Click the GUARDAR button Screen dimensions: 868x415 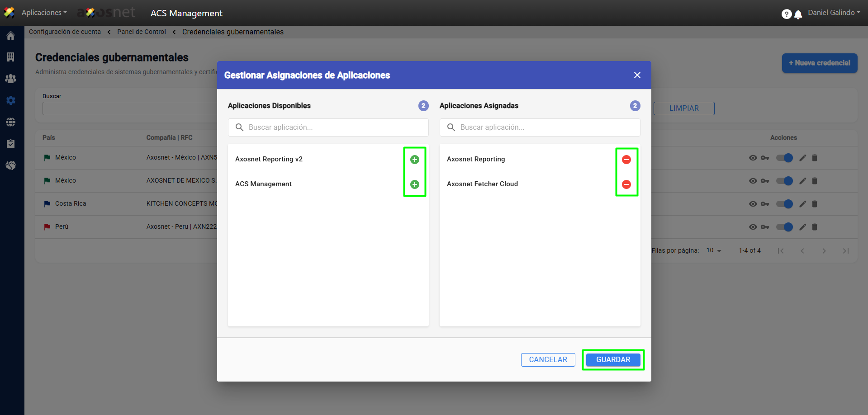pos(613,360)
